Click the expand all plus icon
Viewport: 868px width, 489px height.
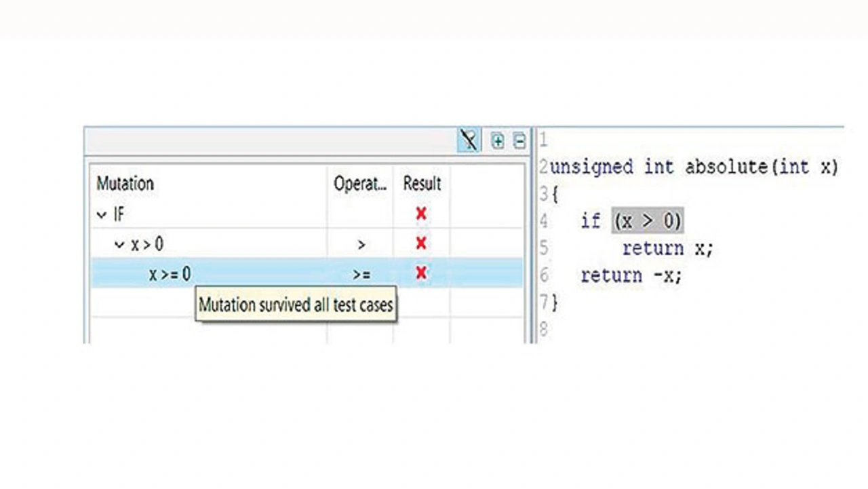coord(498,141)
